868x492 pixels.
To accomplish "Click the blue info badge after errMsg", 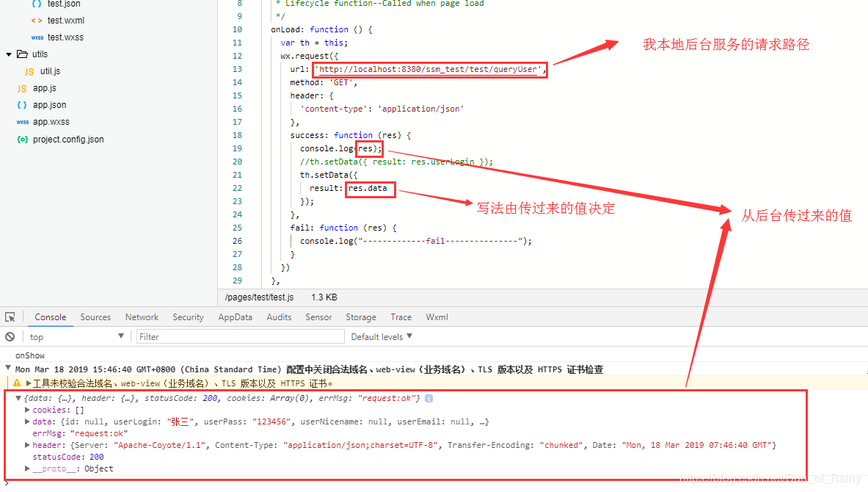I will (428, 398).
